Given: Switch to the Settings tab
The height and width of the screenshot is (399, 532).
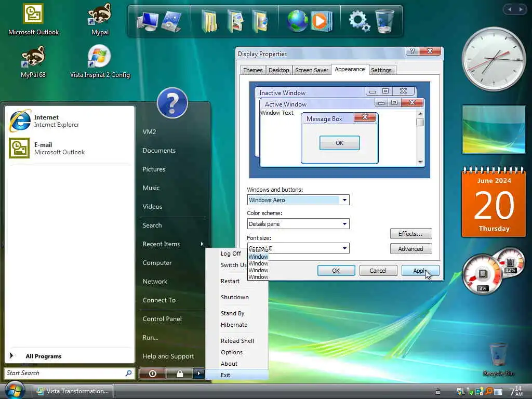Looking at the screenshot, I should pyautogui.click(x=381, y=70).
